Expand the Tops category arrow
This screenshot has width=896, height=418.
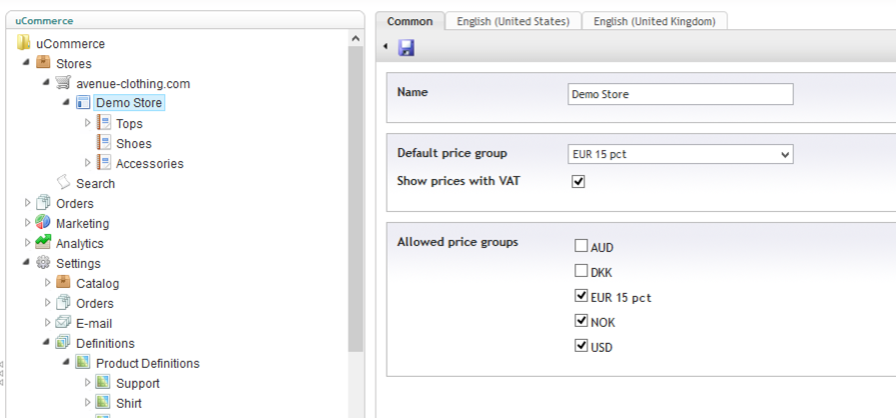[x=87, y=123]
